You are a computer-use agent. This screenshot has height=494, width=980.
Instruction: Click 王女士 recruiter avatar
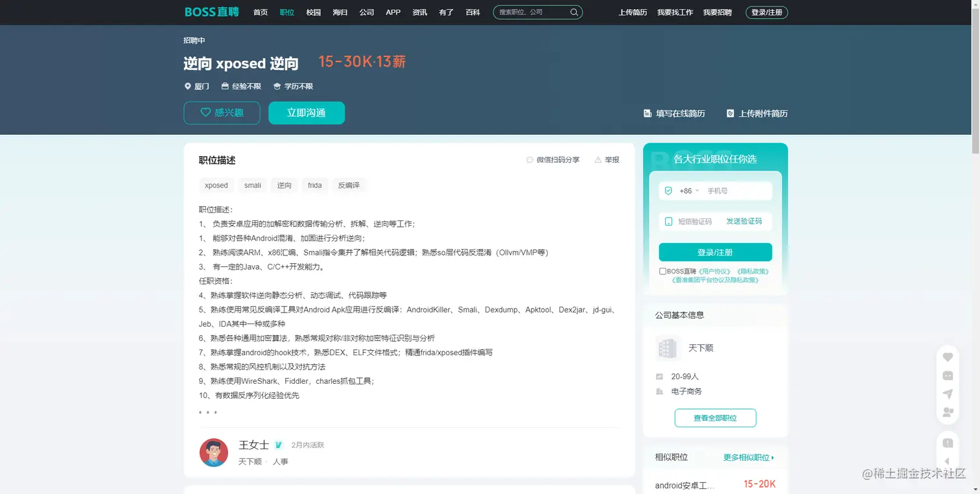pyautogui.click(x=214, y=453)
